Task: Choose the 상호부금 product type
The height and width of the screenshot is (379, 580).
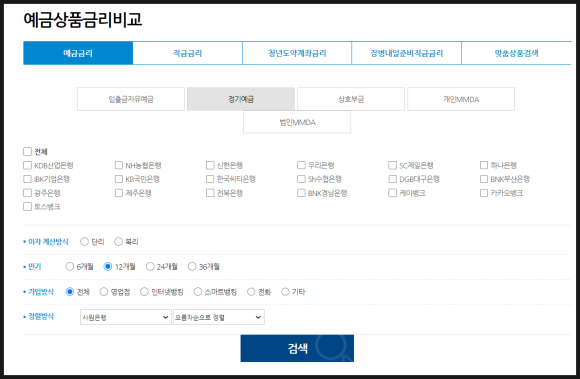Action: (351, 99)
